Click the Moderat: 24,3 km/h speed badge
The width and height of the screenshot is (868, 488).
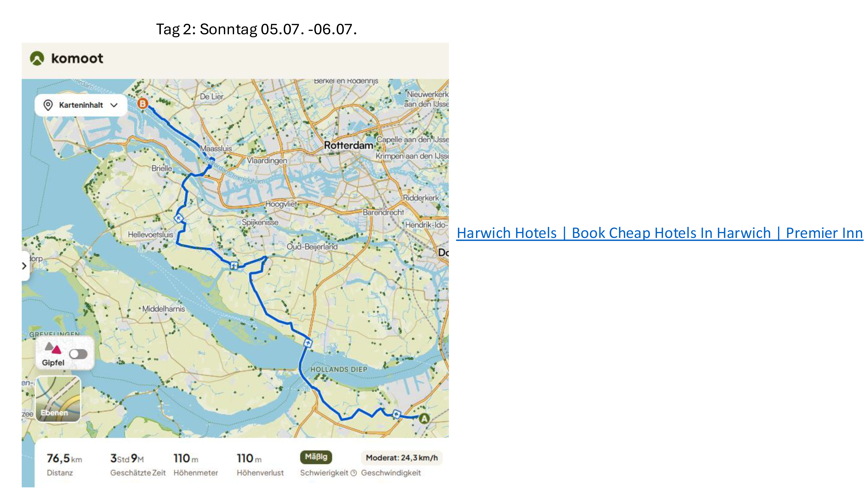(402, 458)
